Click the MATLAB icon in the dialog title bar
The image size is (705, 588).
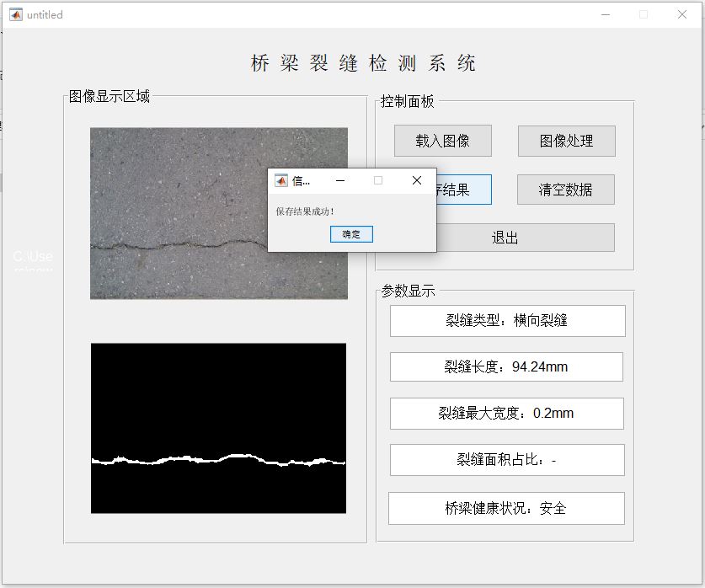(281, 180)
